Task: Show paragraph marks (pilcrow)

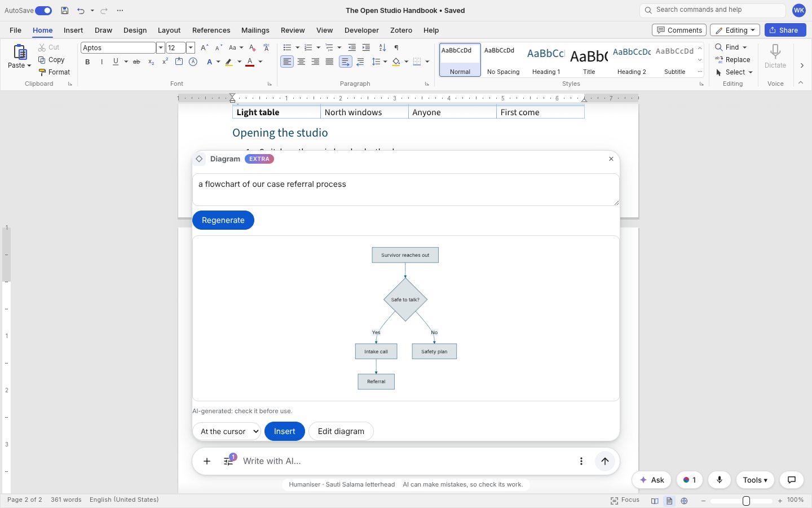Action: [x=396, y=47]
